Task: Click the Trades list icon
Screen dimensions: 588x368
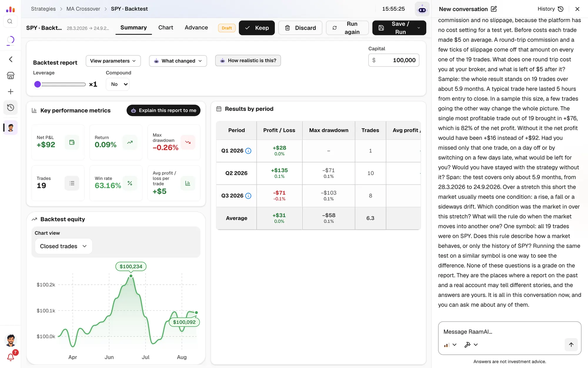Action: click(x=72, y=183)
